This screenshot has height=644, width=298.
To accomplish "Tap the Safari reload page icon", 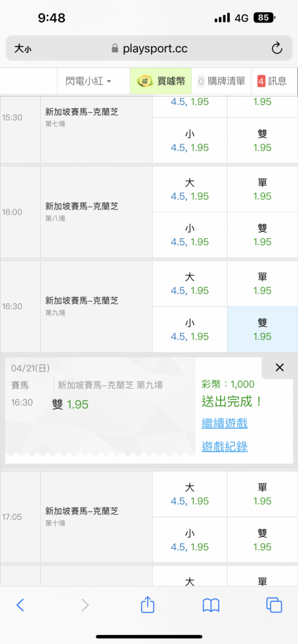I will coord(277,48).
